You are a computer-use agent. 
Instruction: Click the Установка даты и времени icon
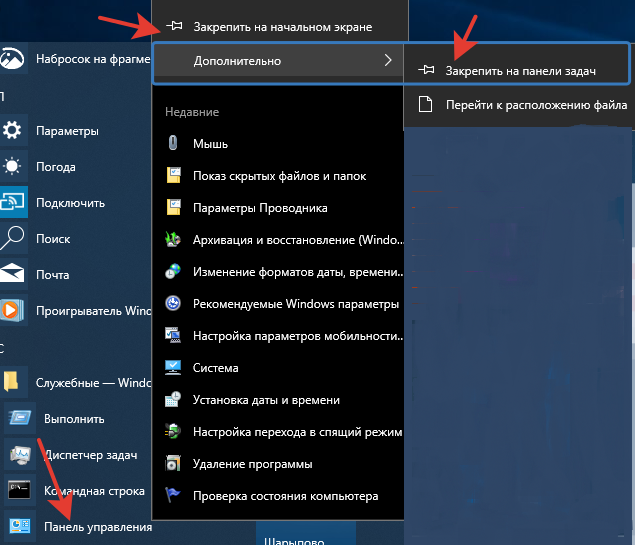[173, 399]
